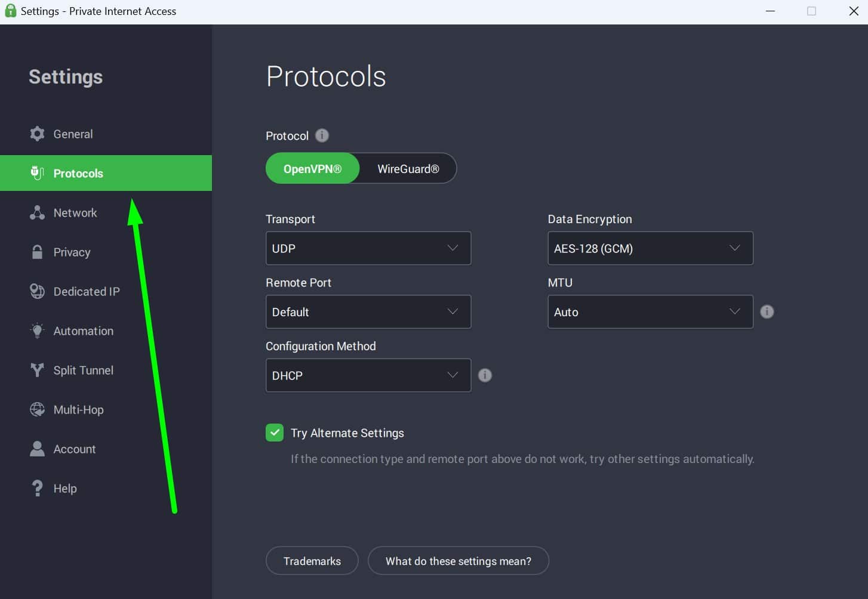The height and width of the screenshot is (599, 868).
Task: Click the General gear icon
Action: click(37, 134)
